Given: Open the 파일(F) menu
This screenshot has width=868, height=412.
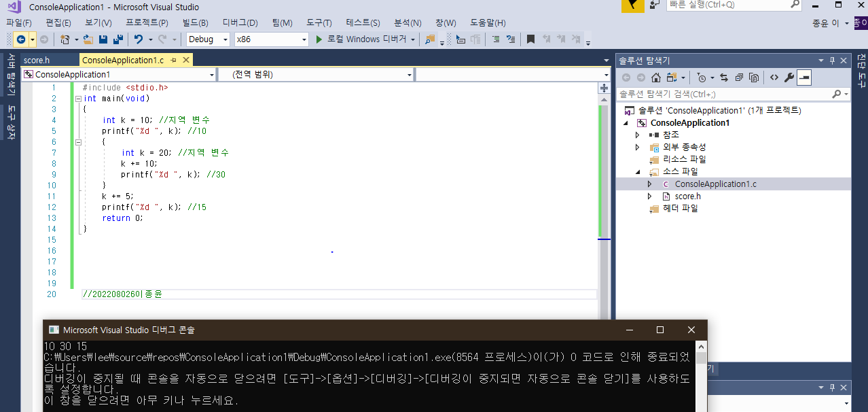Looking at the screenshot, I should pyautogui.click(x=18, y=22).
